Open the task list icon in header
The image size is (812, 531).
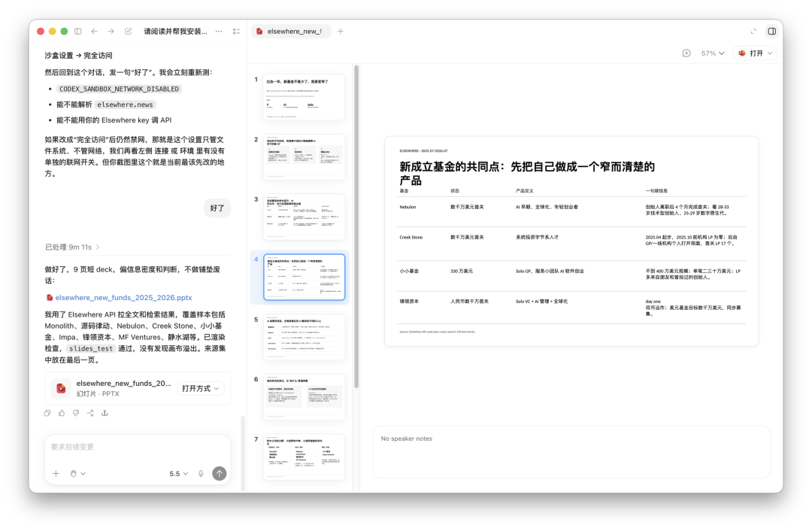(x=236, y=32)
